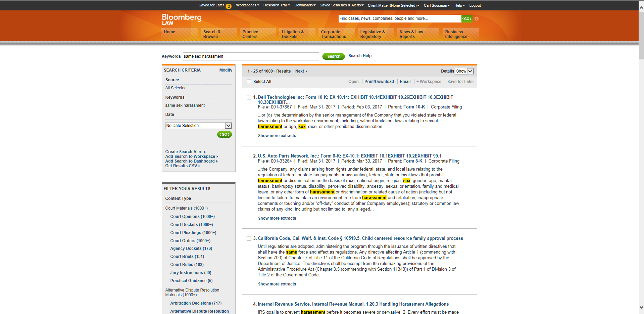Open the Details Show dropdown
This screenshot has height=314, width=644.
coord(464,71)
